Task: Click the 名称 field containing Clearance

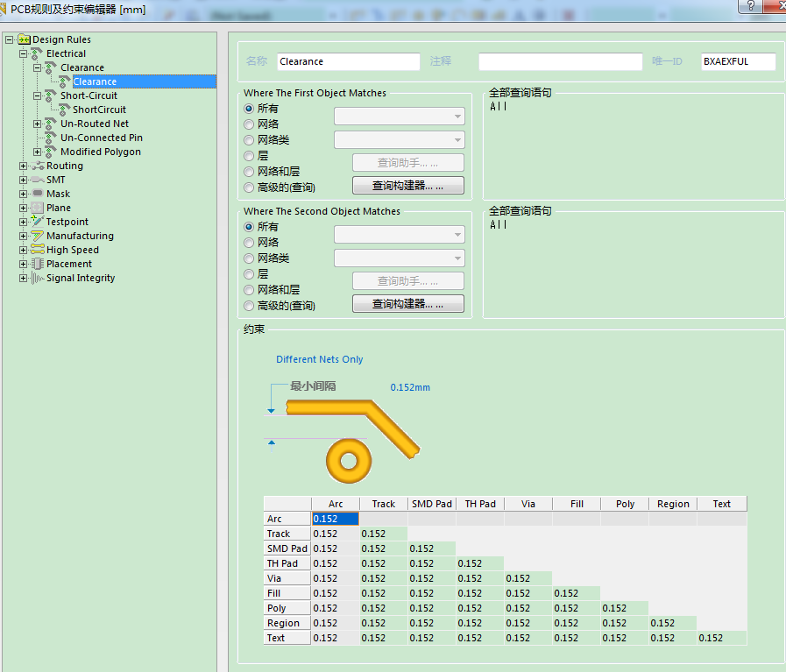Action: 348,61
